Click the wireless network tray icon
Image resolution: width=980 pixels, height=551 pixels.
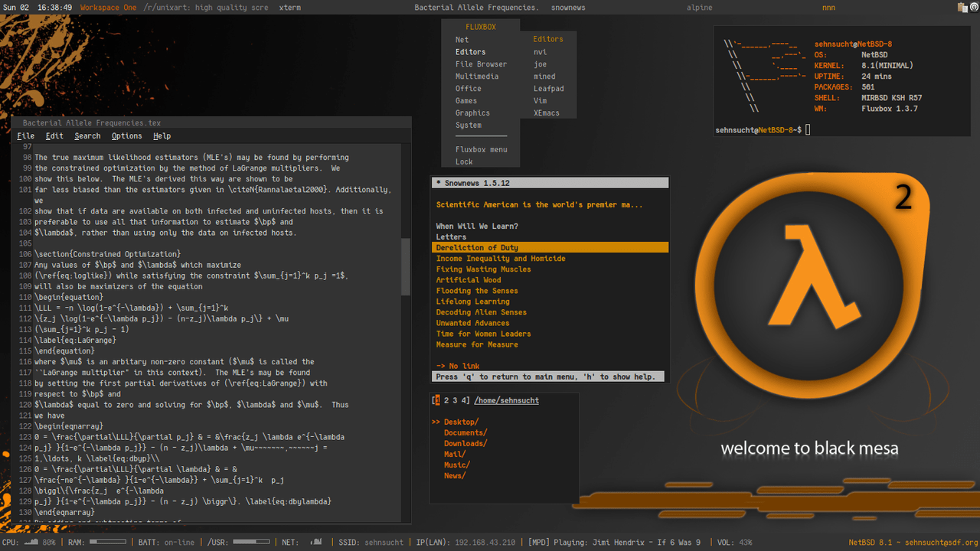974,8
